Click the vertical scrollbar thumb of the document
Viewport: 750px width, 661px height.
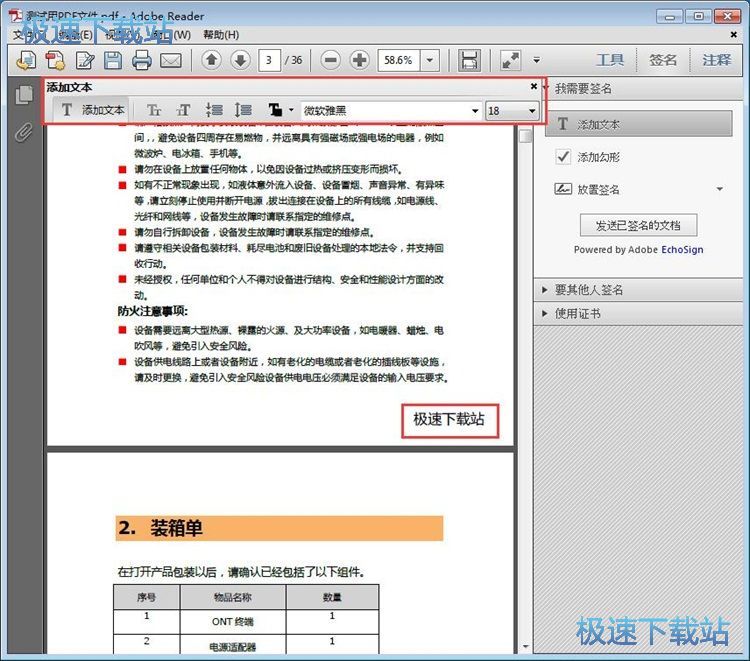[x=525, y=136]
